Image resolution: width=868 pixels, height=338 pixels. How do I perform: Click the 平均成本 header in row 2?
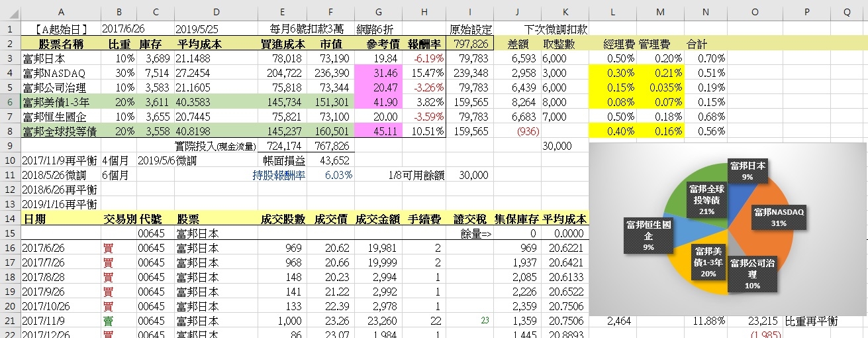pos(217,44)
